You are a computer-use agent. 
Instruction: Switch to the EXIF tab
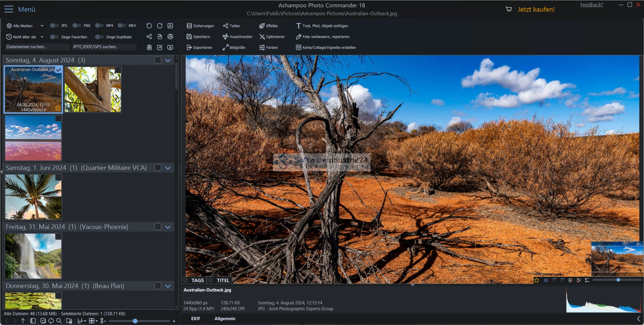click(x=196, y=319)
